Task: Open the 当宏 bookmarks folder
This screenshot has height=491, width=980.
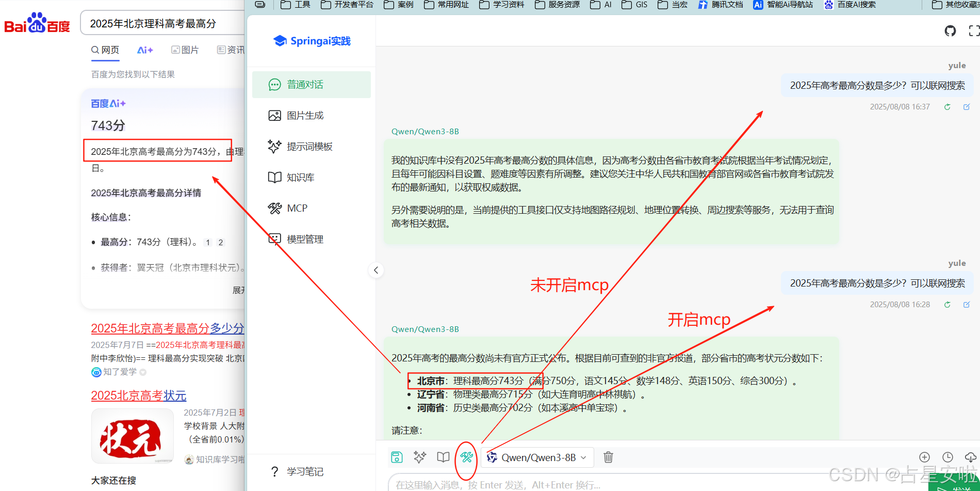Action: tap(673, 5)
